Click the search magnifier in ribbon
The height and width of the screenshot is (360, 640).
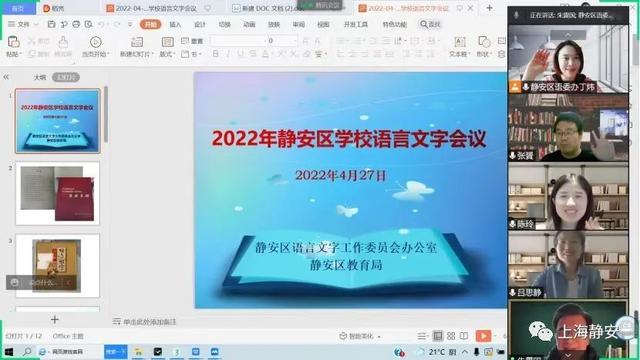pos(424,24)
